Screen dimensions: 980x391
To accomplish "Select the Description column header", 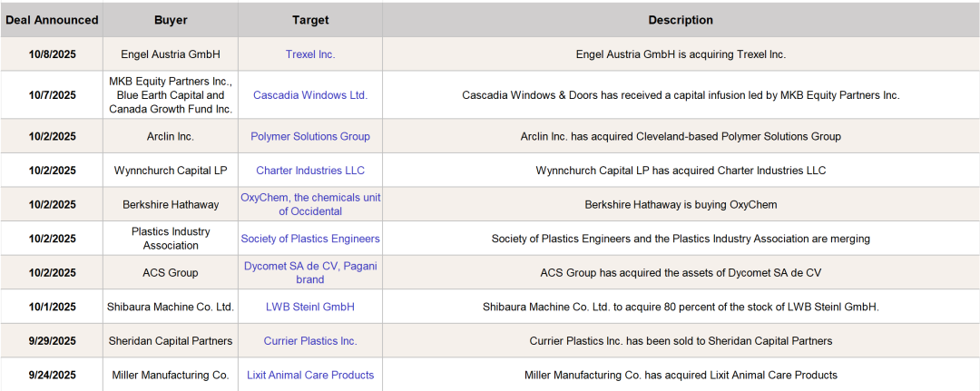I will [x=681, y=20].
